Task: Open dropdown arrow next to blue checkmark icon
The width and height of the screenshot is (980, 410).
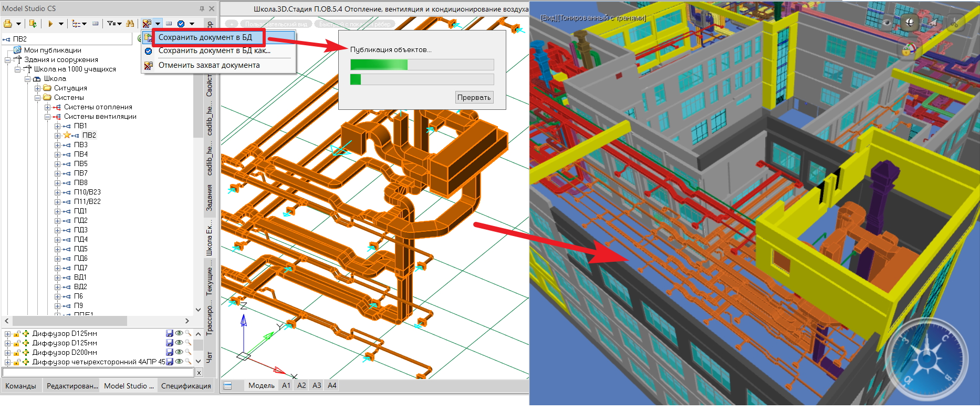Action: click(192, 24)
